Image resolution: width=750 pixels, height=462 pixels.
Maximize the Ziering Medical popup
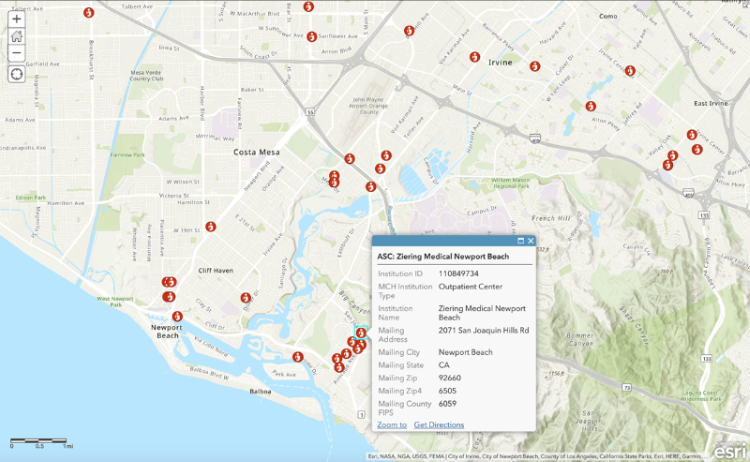(520, 241)
